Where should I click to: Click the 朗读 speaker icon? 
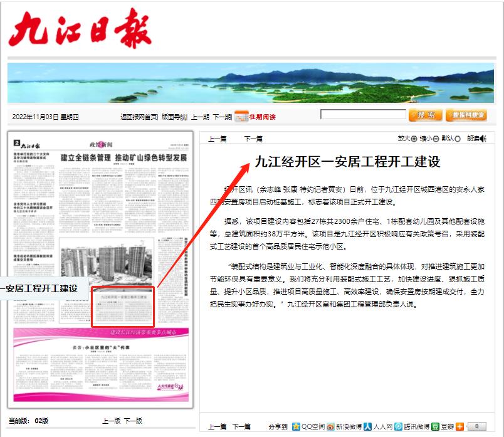click(x=483, y=139)
